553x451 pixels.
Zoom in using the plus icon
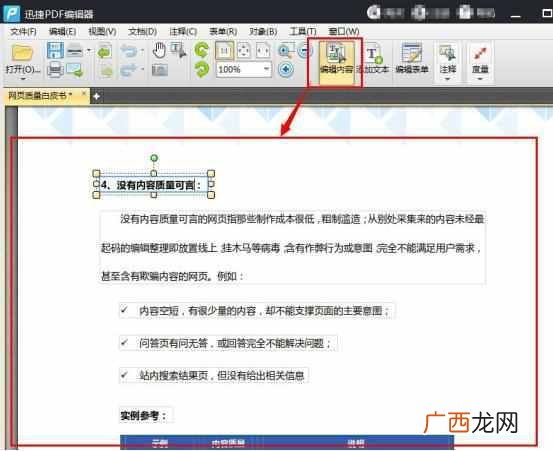(286, 69)
